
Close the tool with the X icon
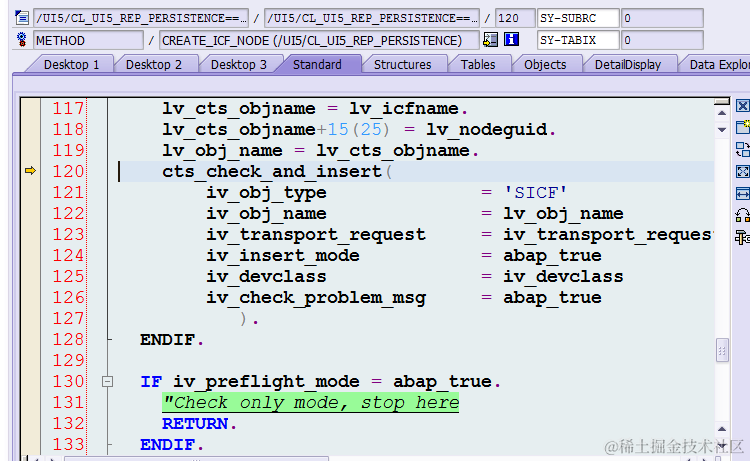pyautogui.click(x=742, y=106)
